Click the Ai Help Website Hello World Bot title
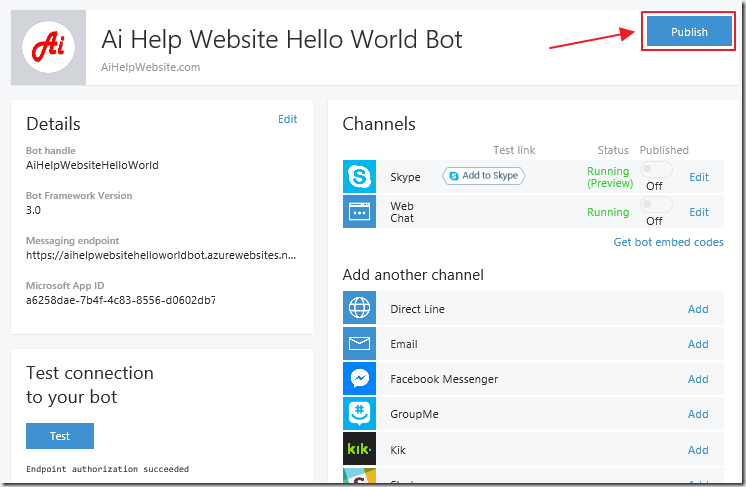Image resolution: width=746 pixels, height=487 pixels. point(282,39)
